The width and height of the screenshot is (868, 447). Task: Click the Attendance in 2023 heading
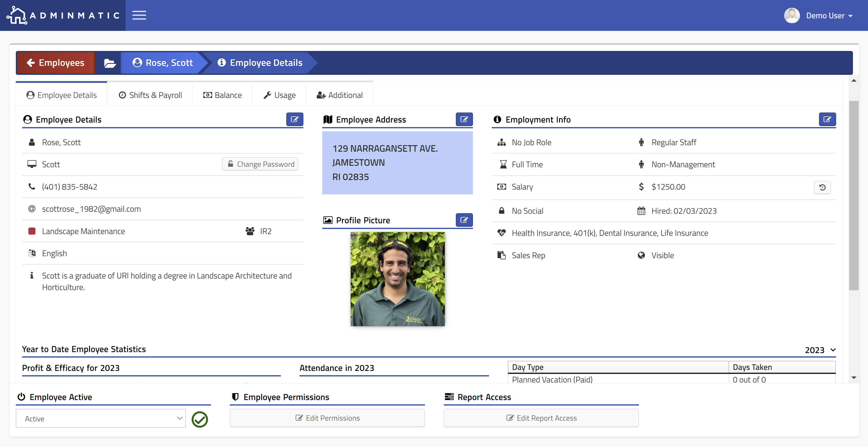point(337,368)
